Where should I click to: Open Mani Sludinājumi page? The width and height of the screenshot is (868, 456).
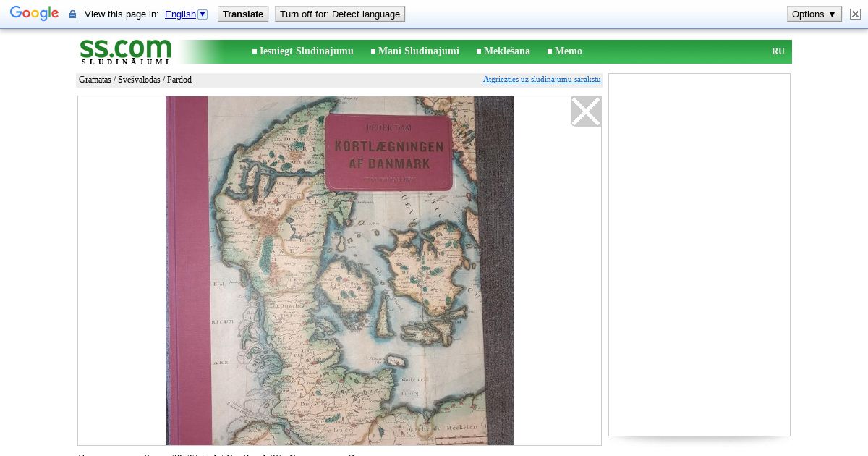[418, 51]
